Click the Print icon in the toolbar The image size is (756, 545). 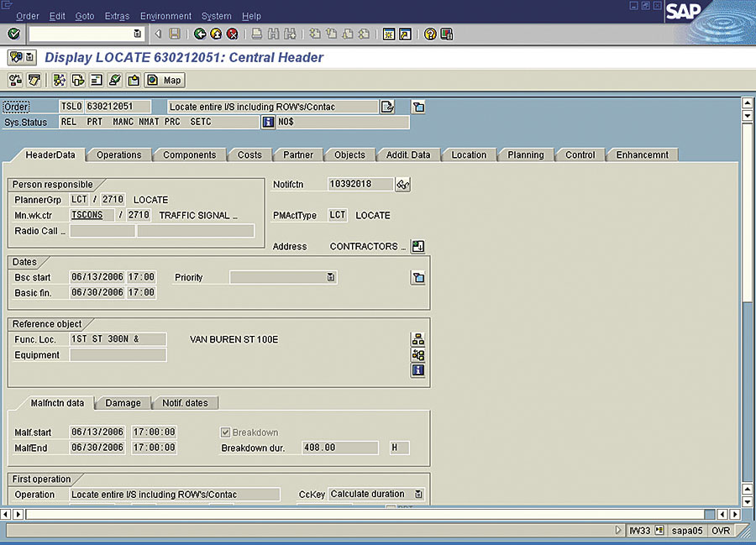pos(257,34)
